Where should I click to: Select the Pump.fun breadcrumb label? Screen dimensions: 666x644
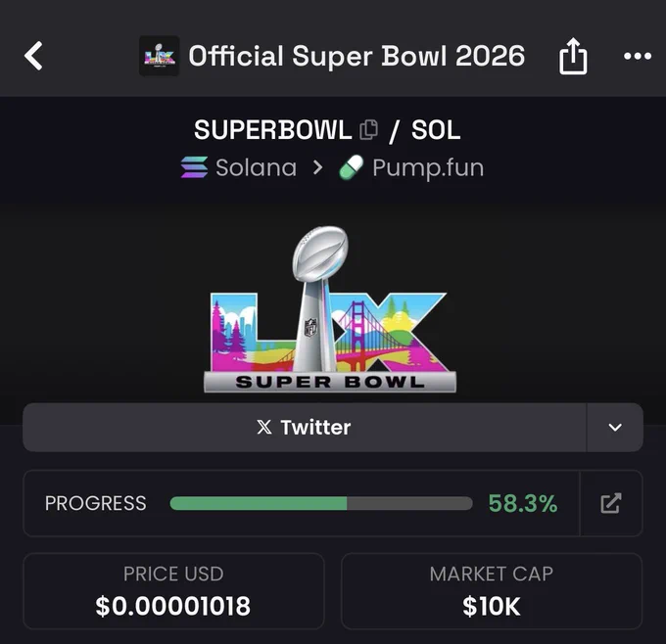[x=428, y=168]
